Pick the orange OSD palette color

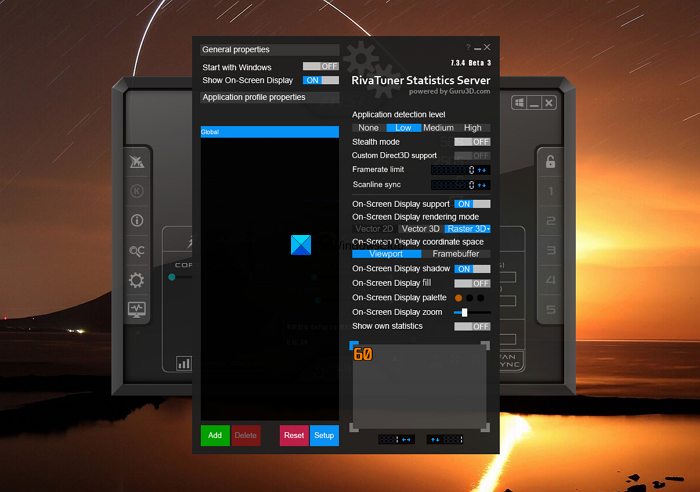458,298
